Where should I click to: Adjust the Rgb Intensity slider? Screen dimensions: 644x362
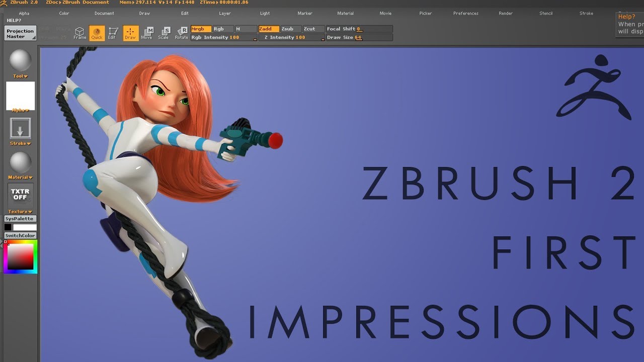[224, 38]
